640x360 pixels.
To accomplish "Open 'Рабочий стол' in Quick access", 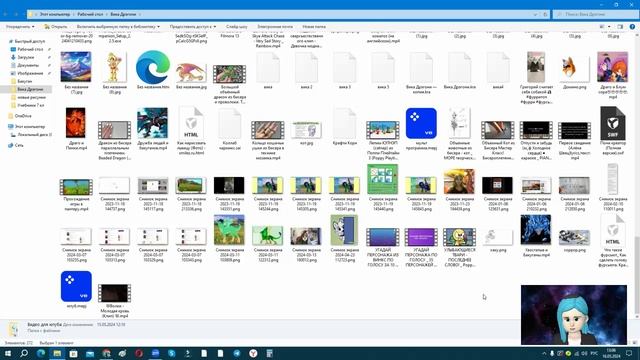I will tap(30, 49).
